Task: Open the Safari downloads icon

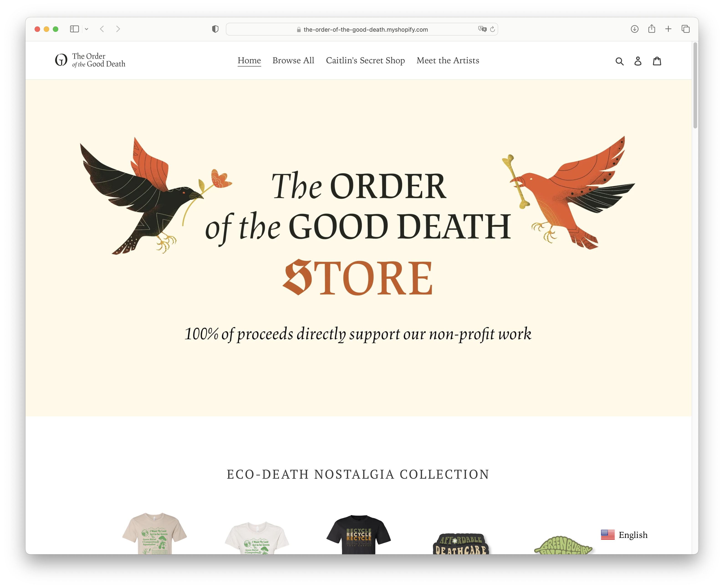Action: (x=634, y=29)
